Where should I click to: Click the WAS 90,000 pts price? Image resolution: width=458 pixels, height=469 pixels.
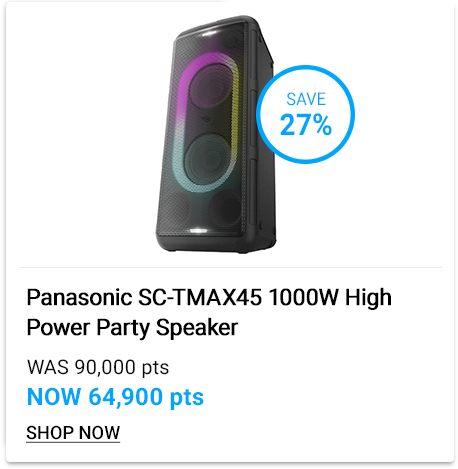98,367
